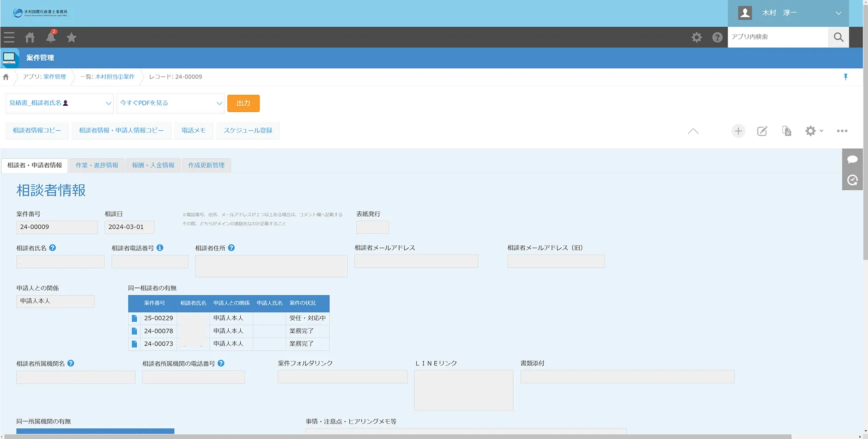Screen dimensions: 868x439
Task: Open the notifications bell
Action: (51, 37)
